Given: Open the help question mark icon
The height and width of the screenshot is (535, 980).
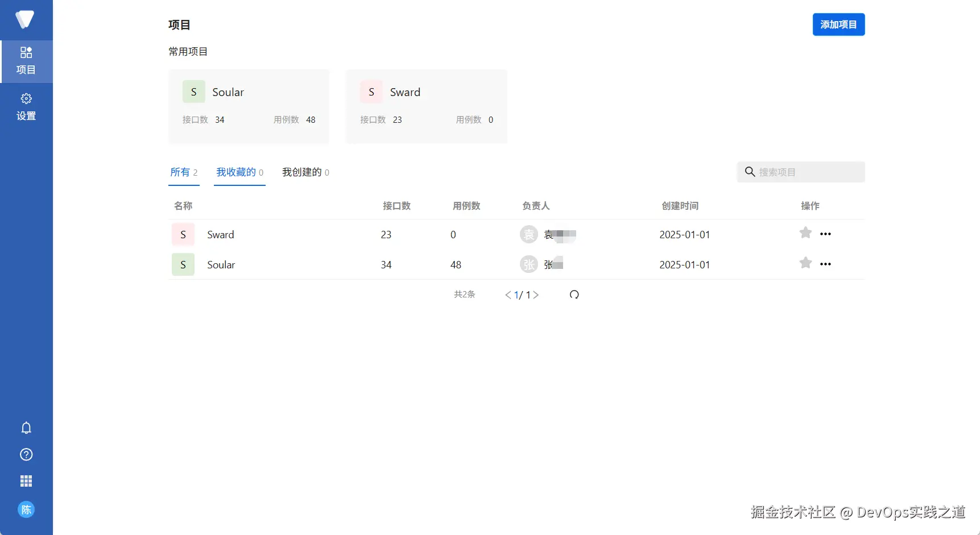Looking at the screenshot, I should coord(26,455).
